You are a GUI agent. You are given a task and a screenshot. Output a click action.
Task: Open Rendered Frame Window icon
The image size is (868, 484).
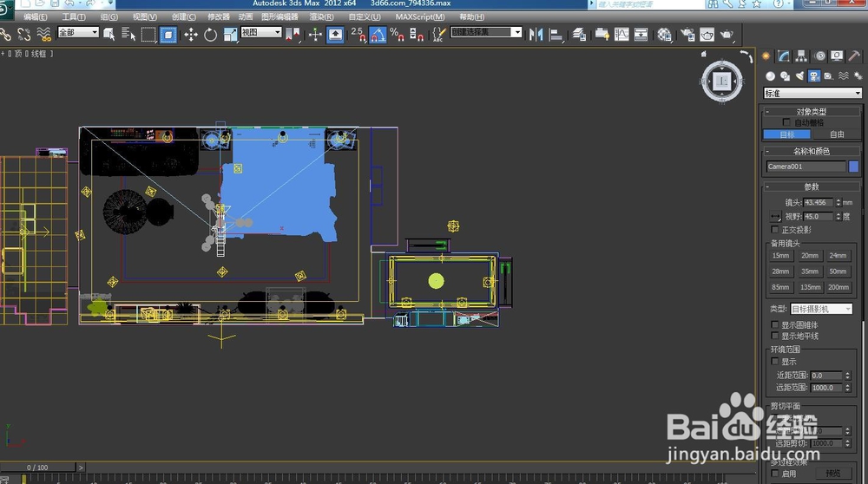pos(707,35)
